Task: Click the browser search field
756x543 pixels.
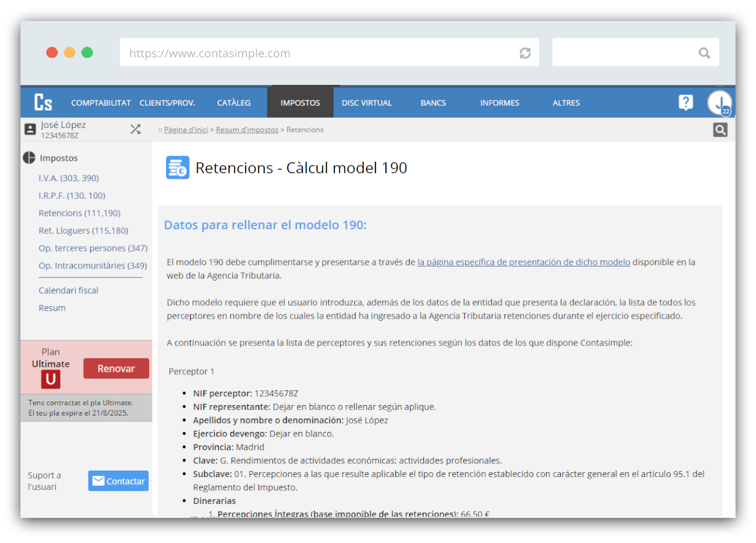Action: (636, 53)
